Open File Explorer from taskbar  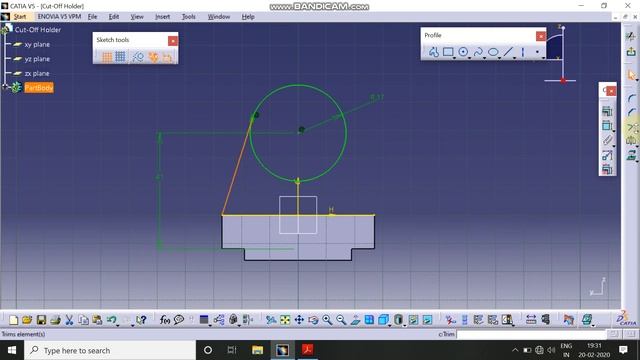click(x=257, y=350)
